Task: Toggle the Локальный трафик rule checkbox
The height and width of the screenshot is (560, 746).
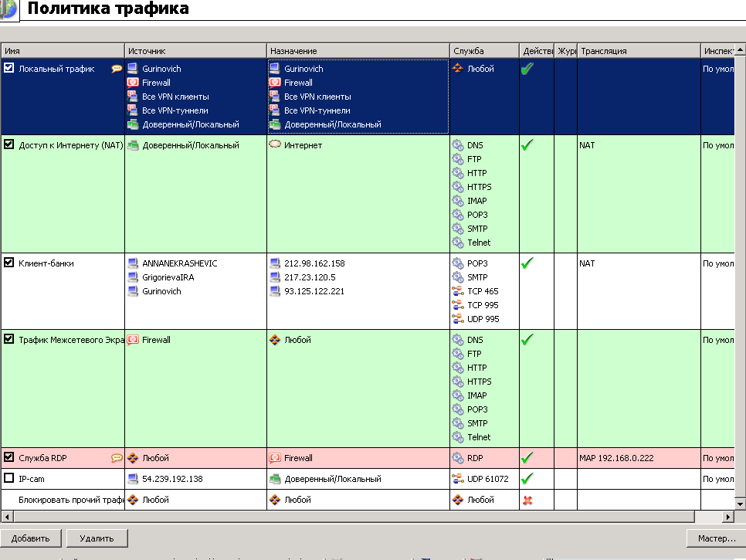Action: coord(9,68)
